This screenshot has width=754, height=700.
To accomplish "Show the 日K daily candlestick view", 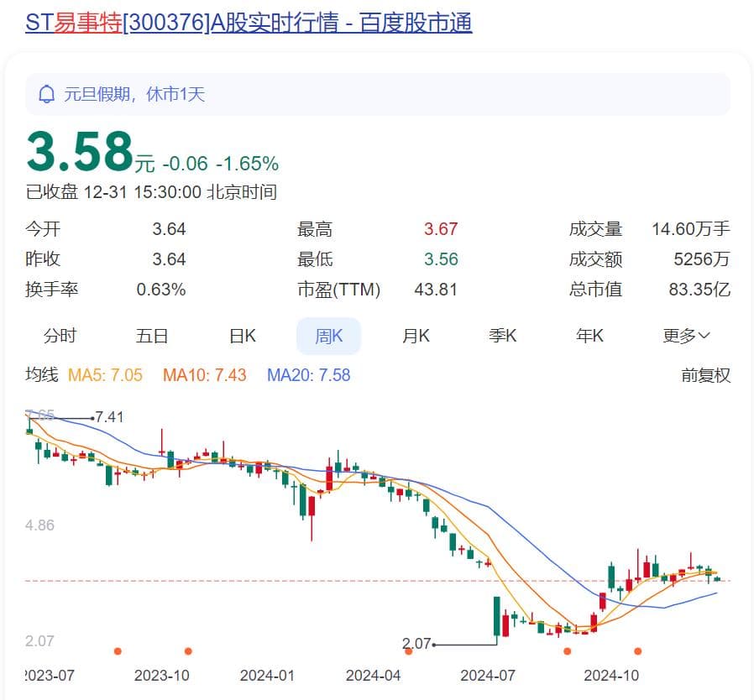I will pyautogui.click(x=242, y=337).
